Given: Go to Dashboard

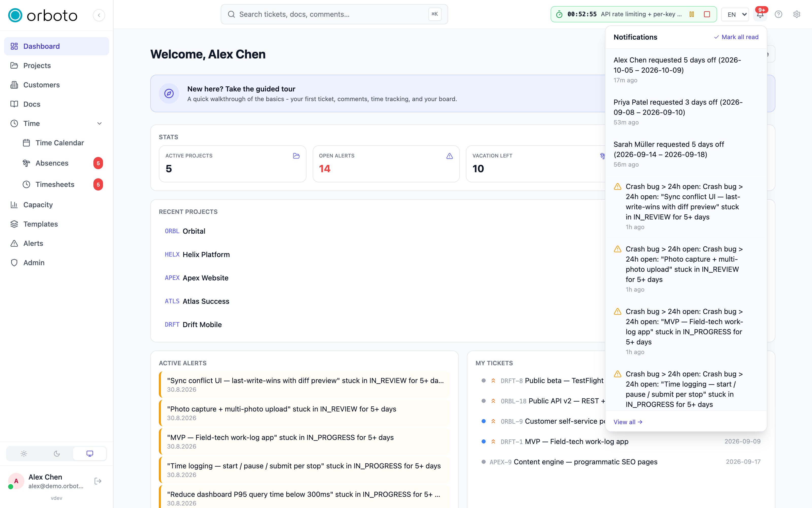Looking at the screenshot, I should tap(56, 46).
